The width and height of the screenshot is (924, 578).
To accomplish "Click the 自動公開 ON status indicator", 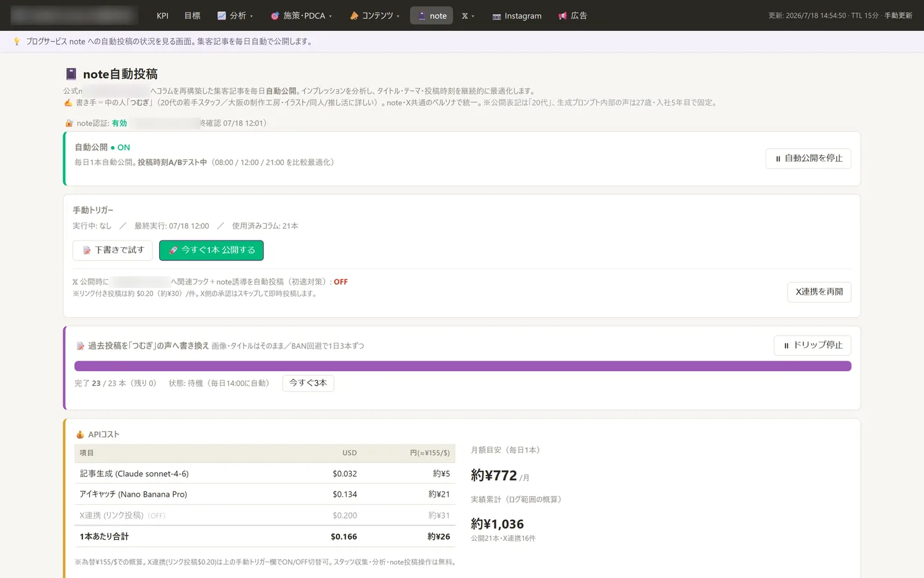I will point(121,148).
